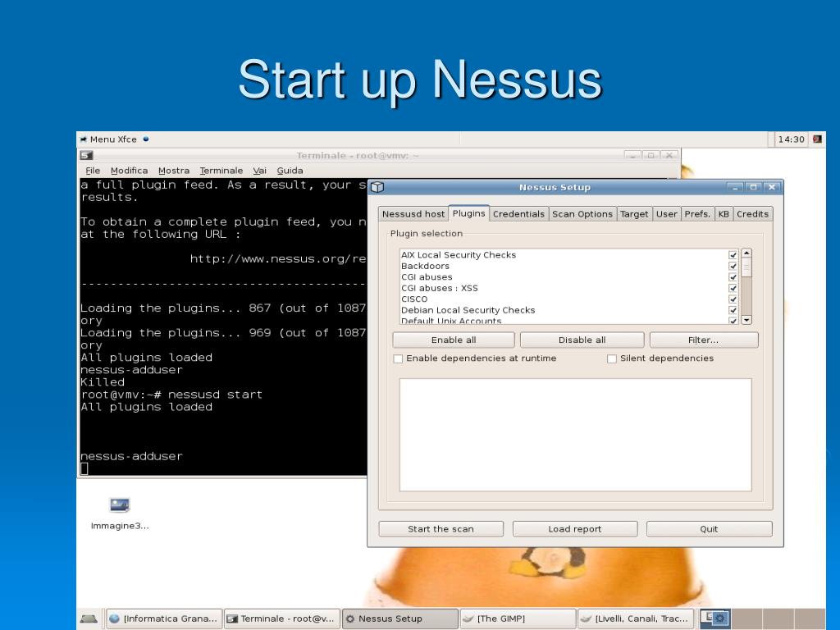Click the Disable all button
This screenshot has width=840, height=630.
pyautogui.click(x=582, y=340)
